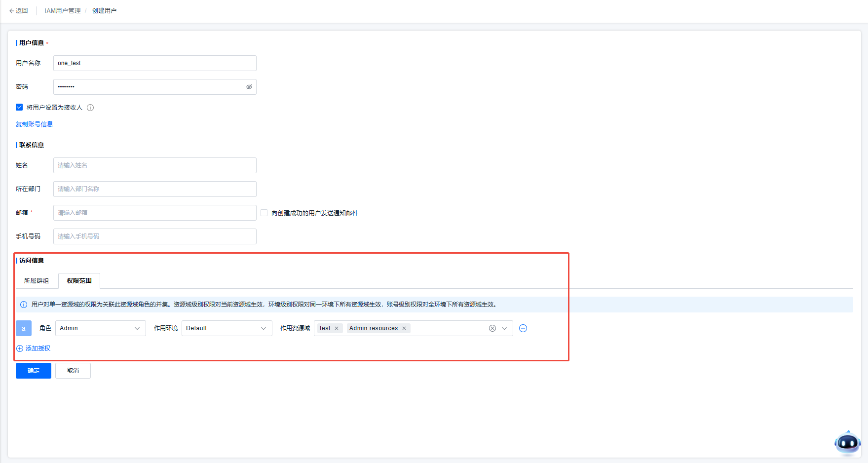
Task: Click the 邮箱 email input field
Action: tap(154, 213)
